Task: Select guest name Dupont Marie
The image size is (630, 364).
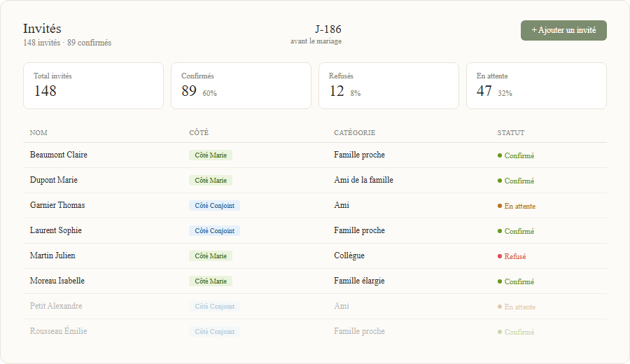Action: pyautogui.click(x=54, y=180)
